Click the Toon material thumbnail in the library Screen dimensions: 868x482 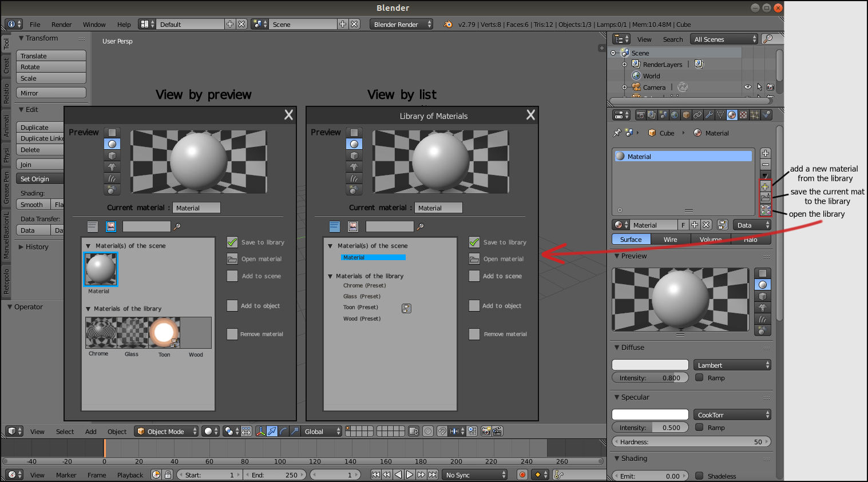[x=164, y=333]
